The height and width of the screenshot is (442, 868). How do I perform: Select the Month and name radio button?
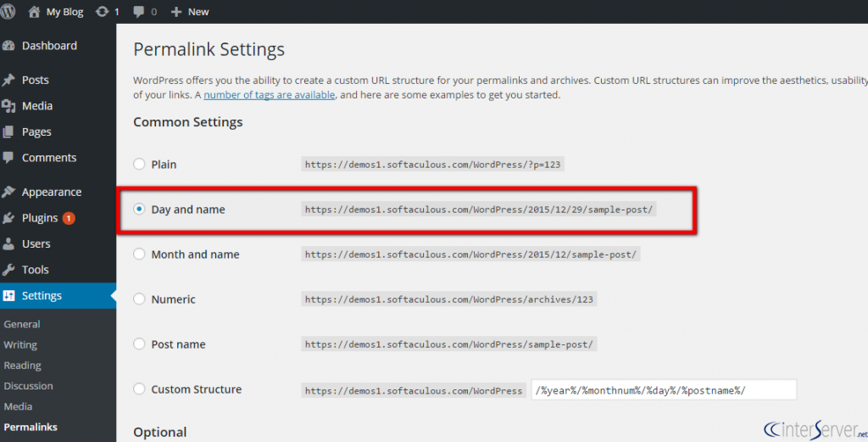[140, 254]
